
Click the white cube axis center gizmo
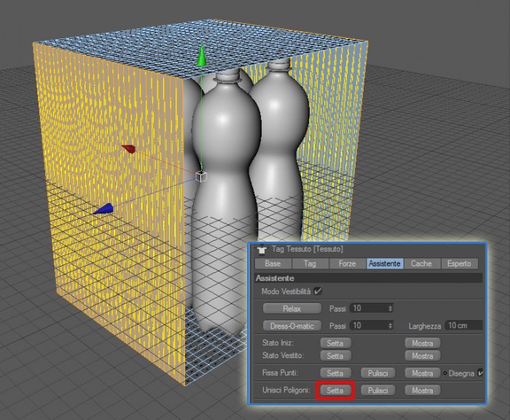[x=201, y=177]
